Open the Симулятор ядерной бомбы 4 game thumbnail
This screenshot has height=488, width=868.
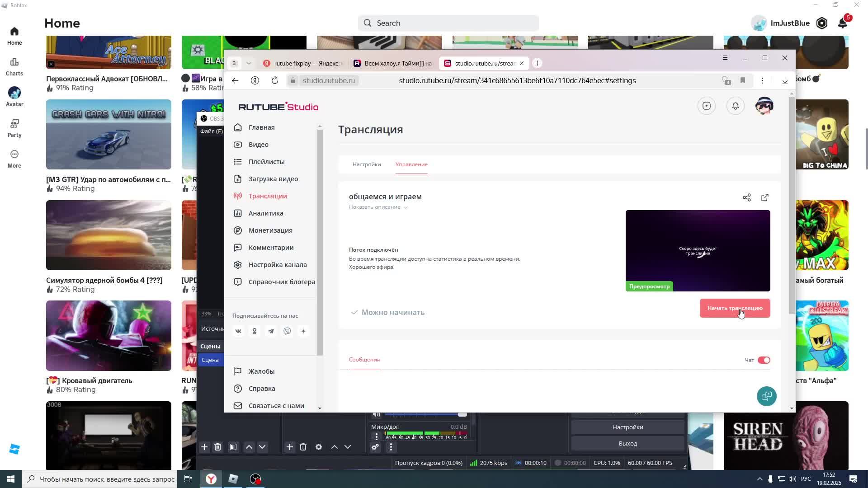(108, 235)
